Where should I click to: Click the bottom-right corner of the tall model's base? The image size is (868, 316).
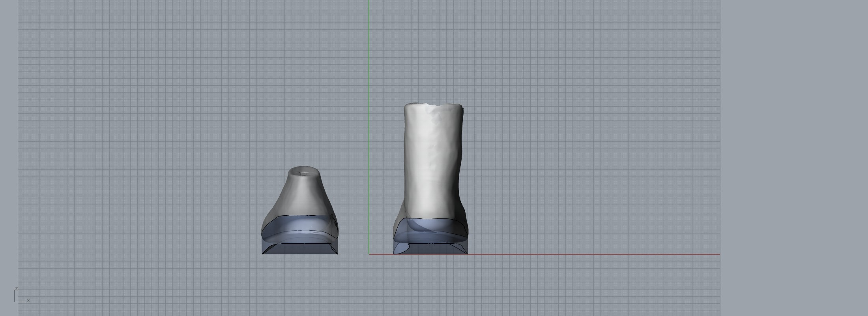pos(467,253)
